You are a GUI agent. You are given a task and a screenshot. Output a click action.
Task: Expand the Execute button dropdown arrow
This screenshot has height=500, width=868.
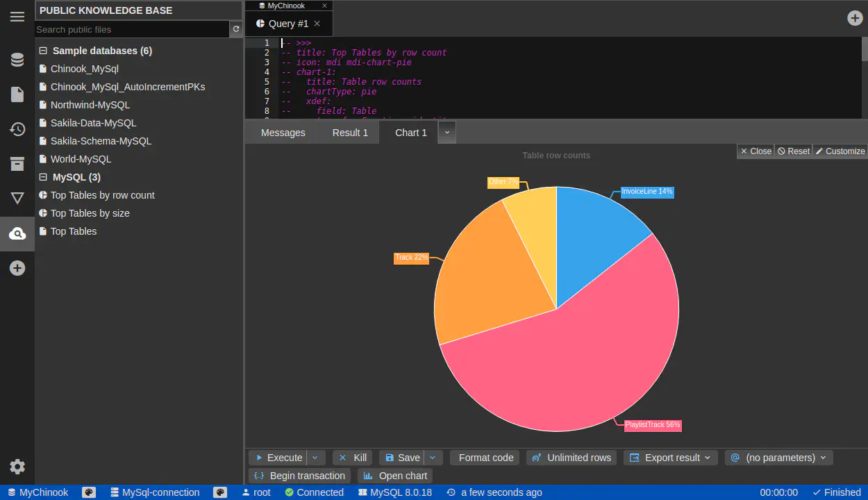316,458
